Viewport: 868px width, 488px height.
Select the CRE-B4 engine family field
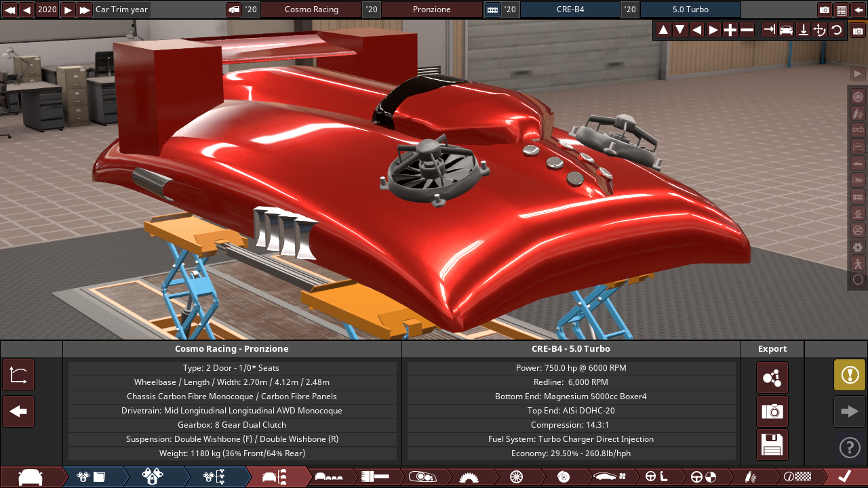point(570,9)
